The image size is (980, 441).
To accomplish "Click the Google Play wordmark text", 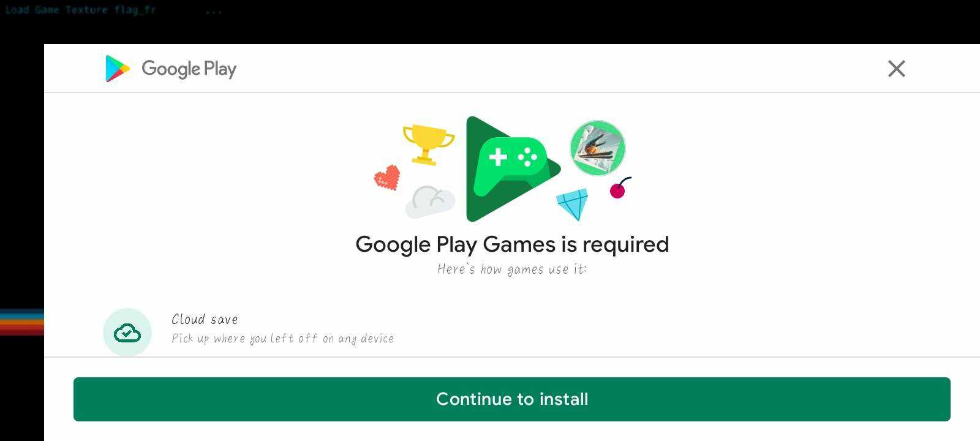I will tap(189, 69).
